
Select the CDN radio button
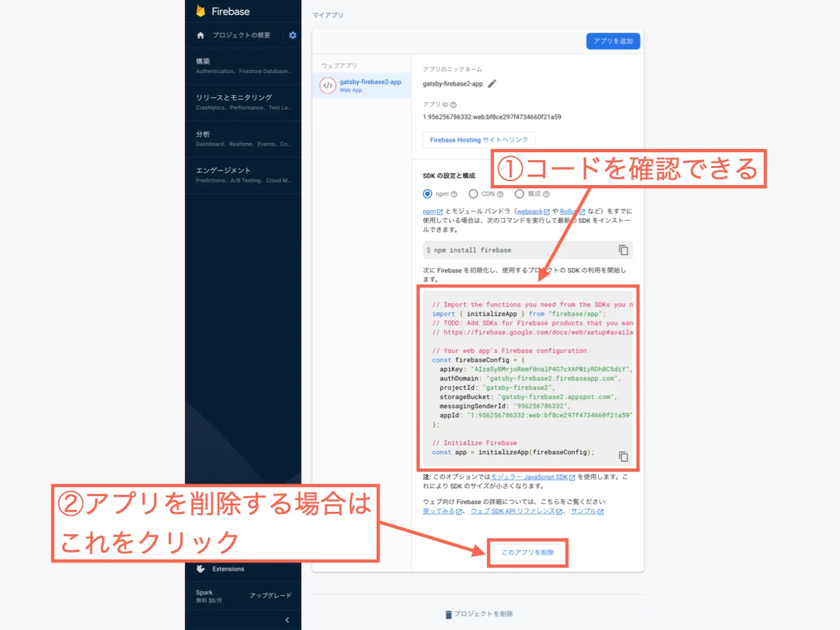[x=474, y=194]
